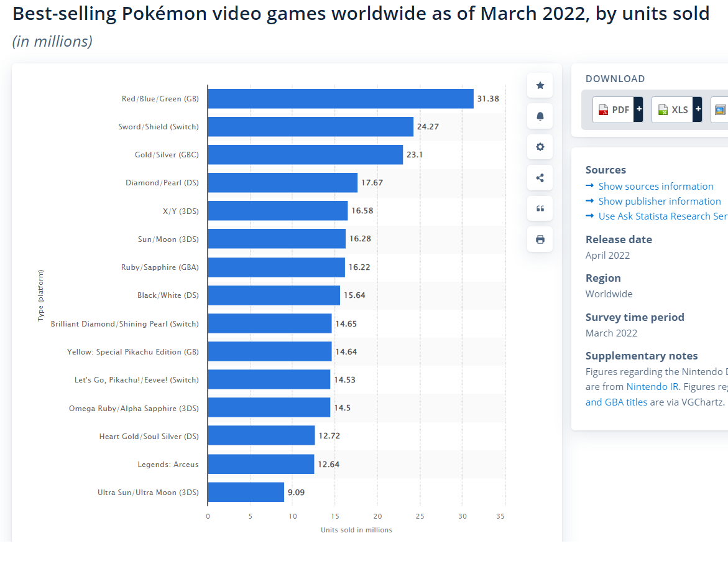Click the print icon
The width and height of the screenshot is (728, 584).
(539, 239)
